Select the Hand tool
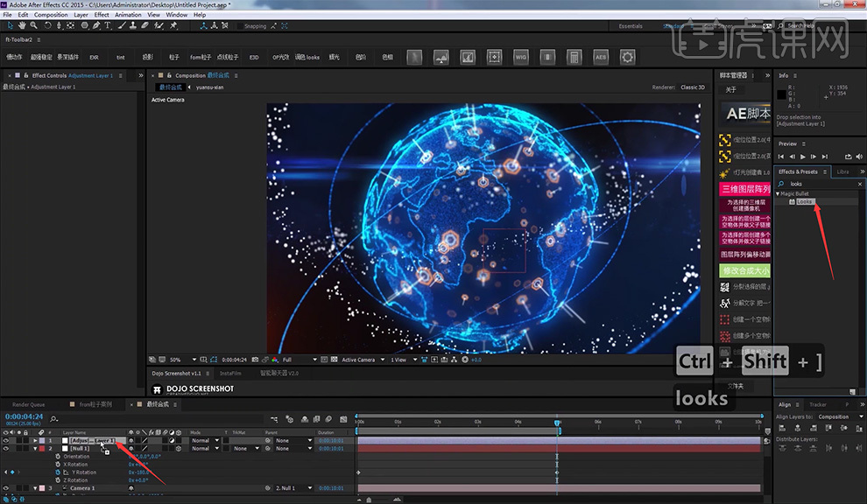Image resolution: width=867 pixels, height=504 pixels. [x=22, y=25]
